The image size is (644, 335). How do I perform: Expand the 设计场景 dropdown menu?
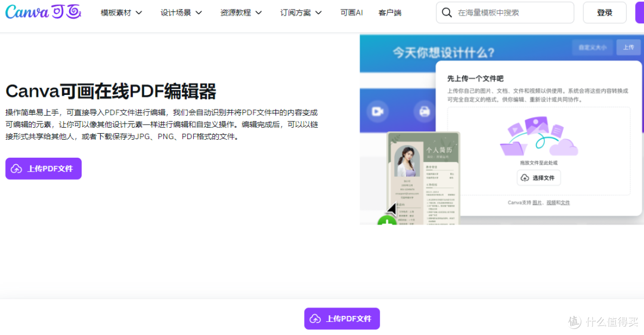pos(181,13)
